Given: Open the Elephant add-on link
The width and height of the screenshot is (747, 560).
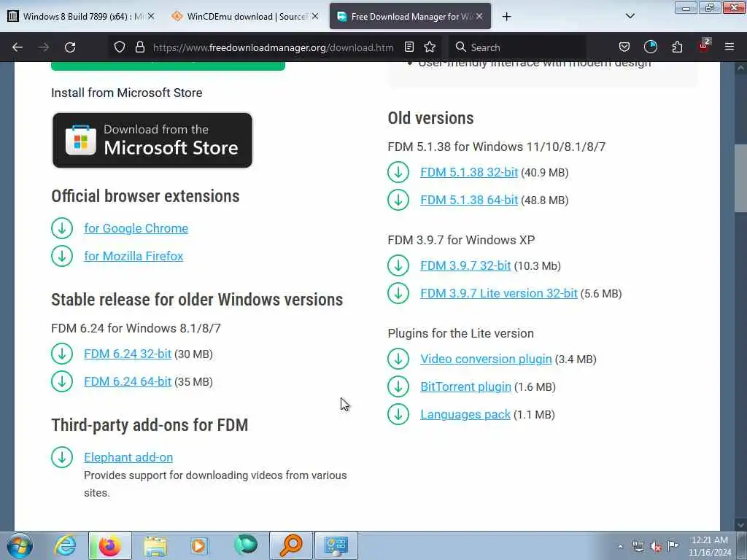Looking at the screenshot, I should (x=128, y=457).
